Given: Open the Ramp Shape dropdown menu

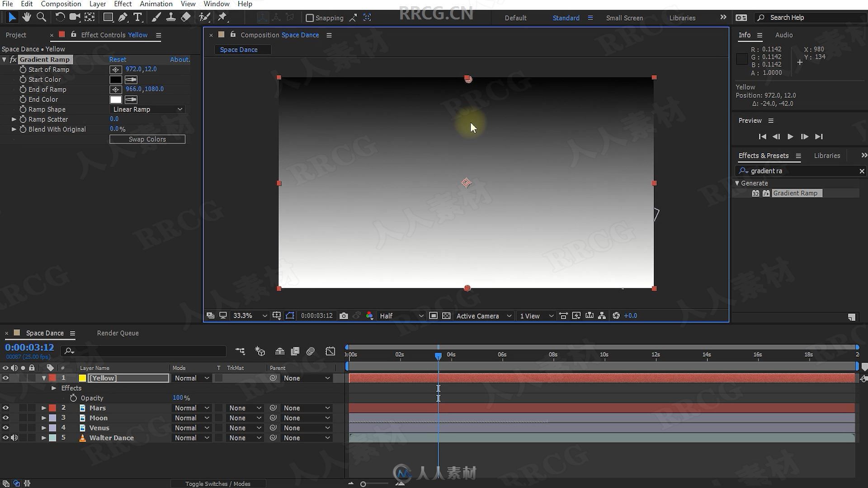Looking at the screenshot, I should coord(146,109).
